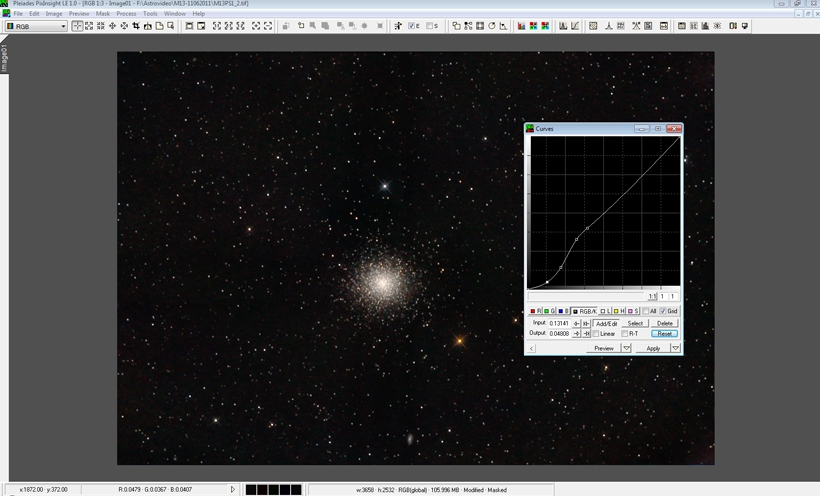Select the crop tool in toolbar
The image size is (820, 496).
click(x=136, y=26)
